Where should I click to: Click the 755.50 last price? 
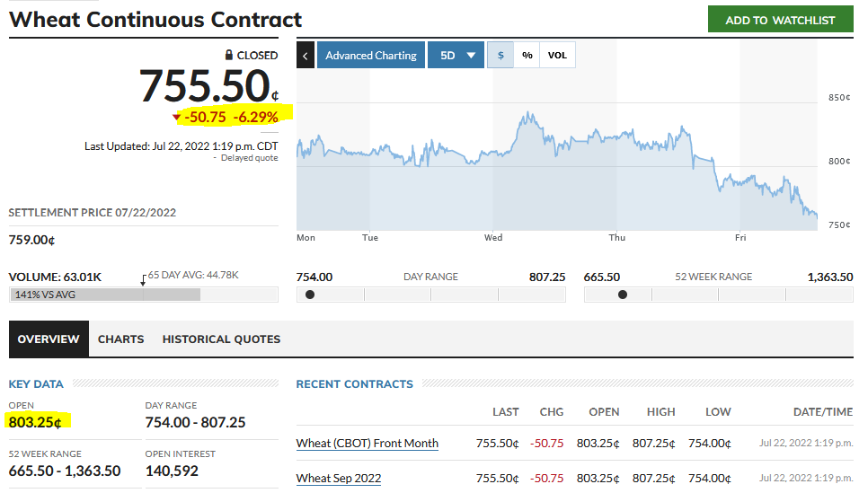204,86
